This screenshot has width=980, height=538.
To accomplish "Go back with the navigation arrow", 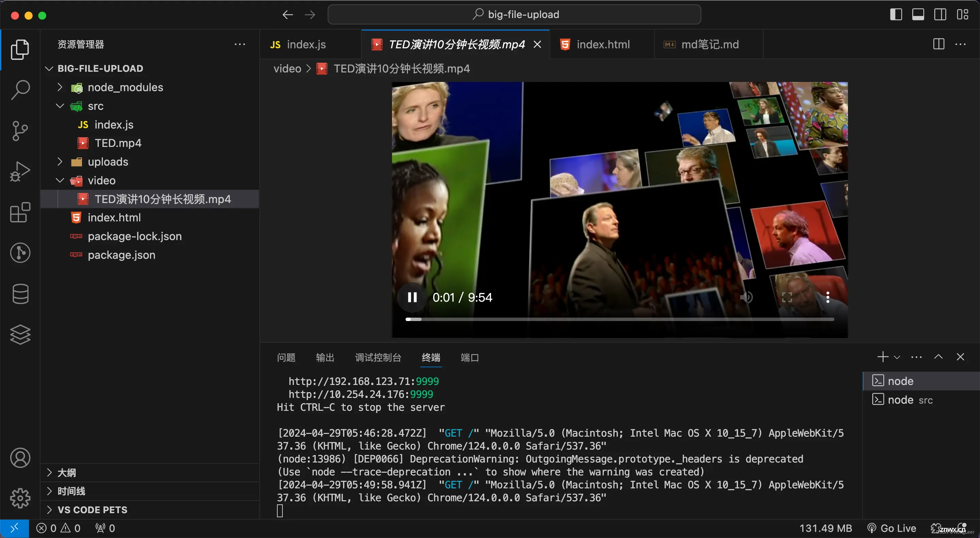I will 288,15.
